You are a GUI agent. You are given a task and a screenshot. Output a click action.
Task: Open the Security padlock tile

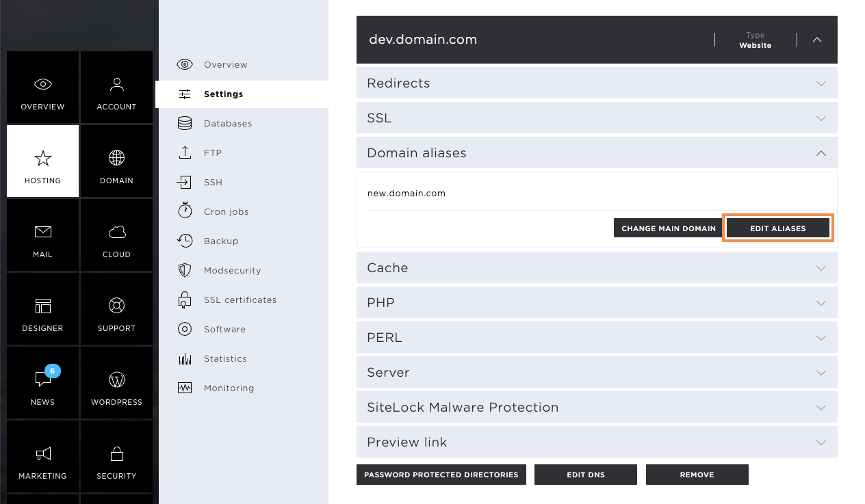click(x=116, y=457)
